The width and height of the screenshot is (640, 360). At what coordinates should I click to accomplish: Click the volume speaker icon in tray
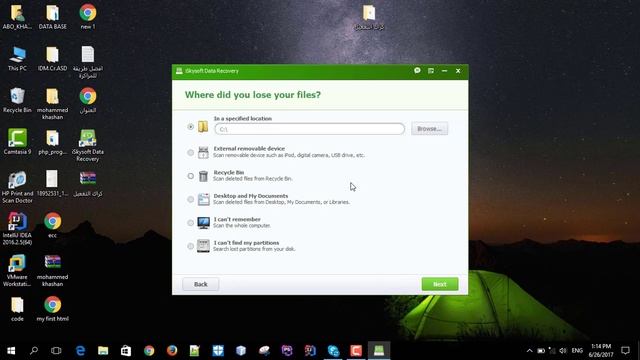(563, 351)
